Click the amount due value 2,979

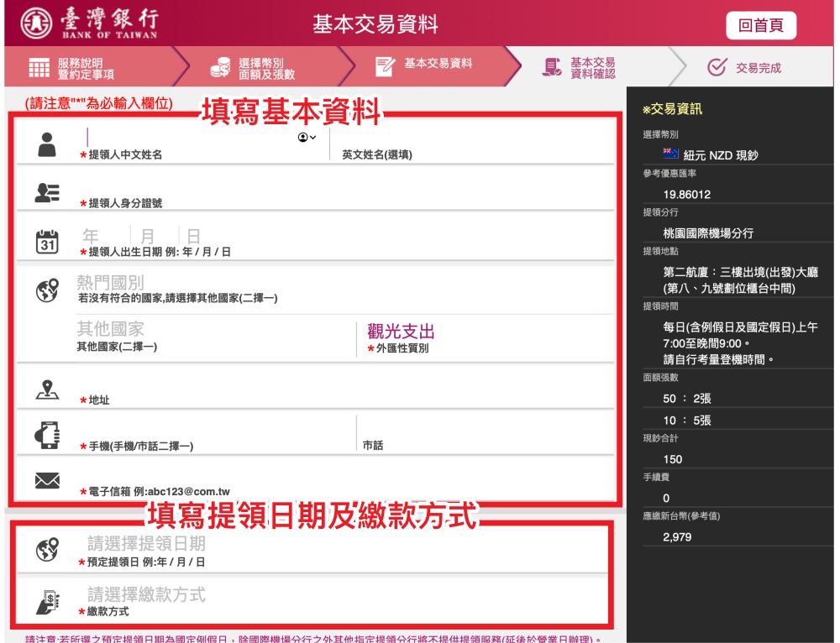(x=677, y=537)
